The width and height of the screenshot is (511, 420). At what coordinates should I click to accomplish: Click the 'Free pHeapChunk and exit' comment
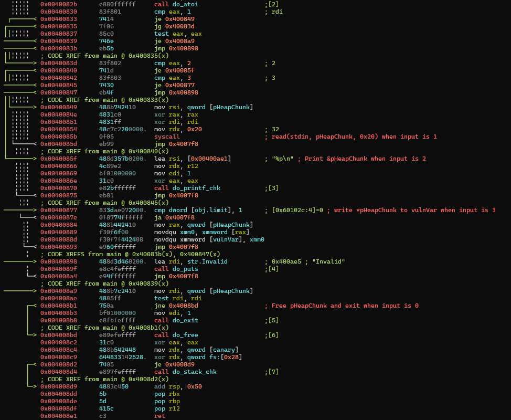point(342,306)
